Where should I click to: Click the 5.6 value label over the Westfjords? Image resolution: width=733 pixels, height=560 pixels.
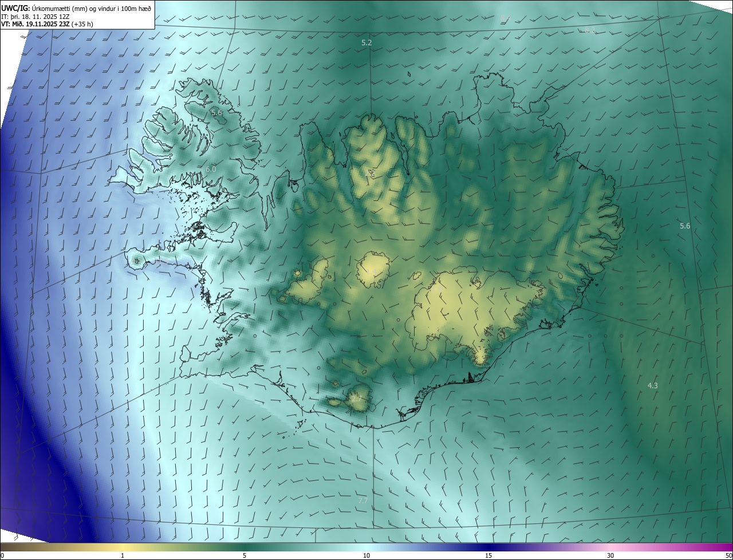click(216, 113)
